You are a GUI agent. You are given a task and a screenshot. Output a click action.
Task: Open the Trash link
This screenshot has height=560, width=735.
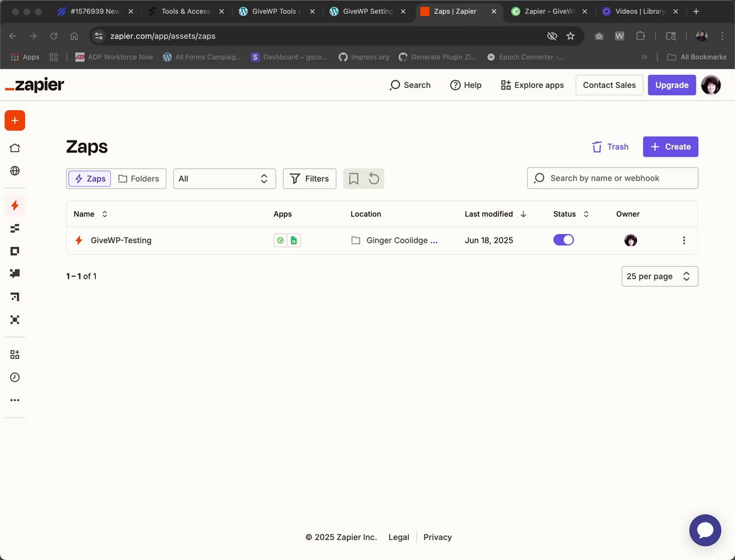click(x=610, y=146)
